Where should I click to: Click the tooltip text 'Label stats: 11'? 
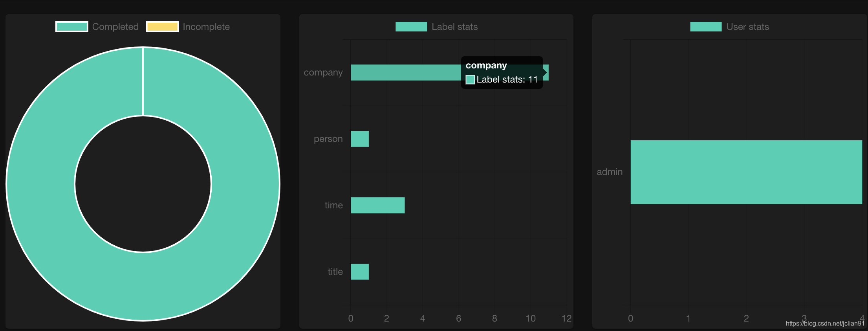tap(507, 79)
